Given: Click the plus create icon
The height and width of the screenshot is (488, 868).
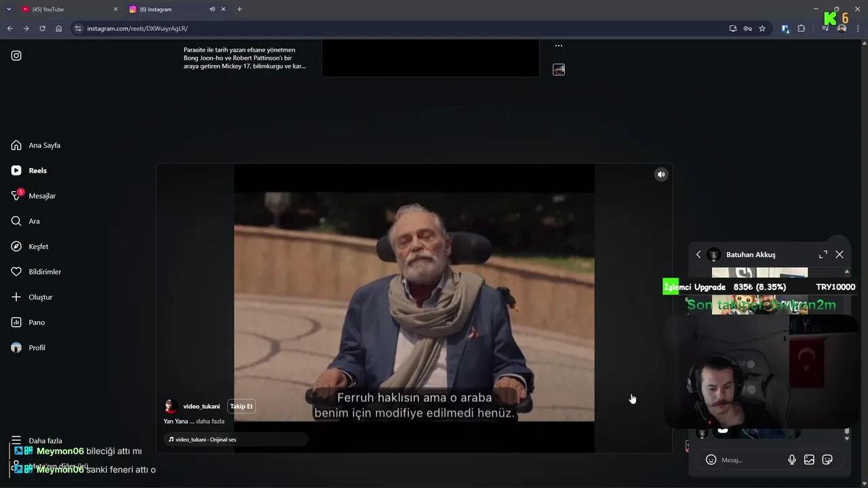Looking at the screenshot, I should [x=16, y=297].
